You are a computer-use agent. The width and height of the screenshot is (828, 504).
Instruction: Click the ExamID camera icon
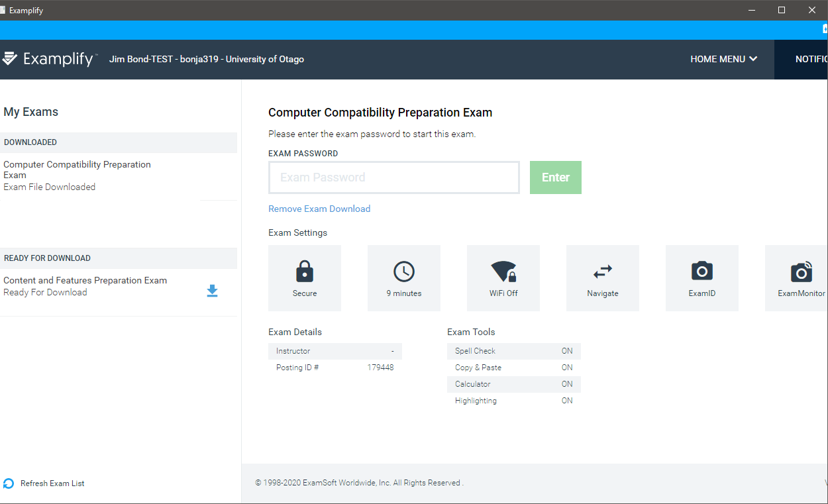click(x=702, y=271)
